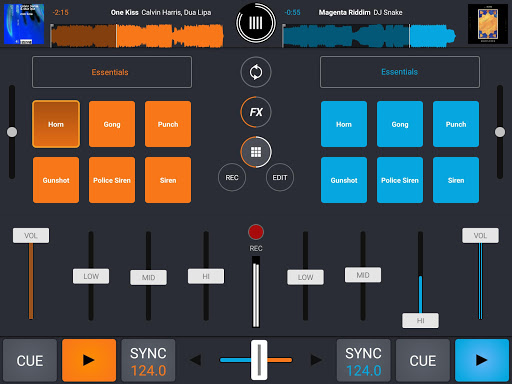Tap the loop sync circular arrows icon
The width and height of the screenshot is (512, 384).
[256, 72]
